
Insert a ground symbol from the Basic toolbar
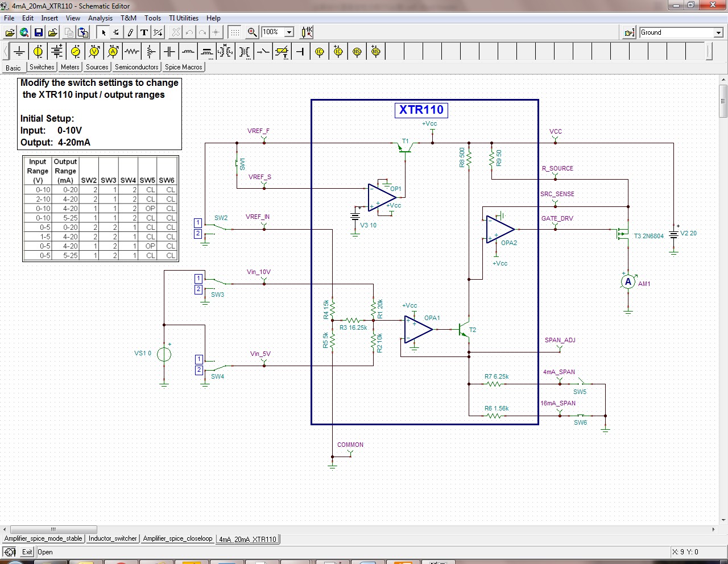pyautogui.click(x=19, y=52)
